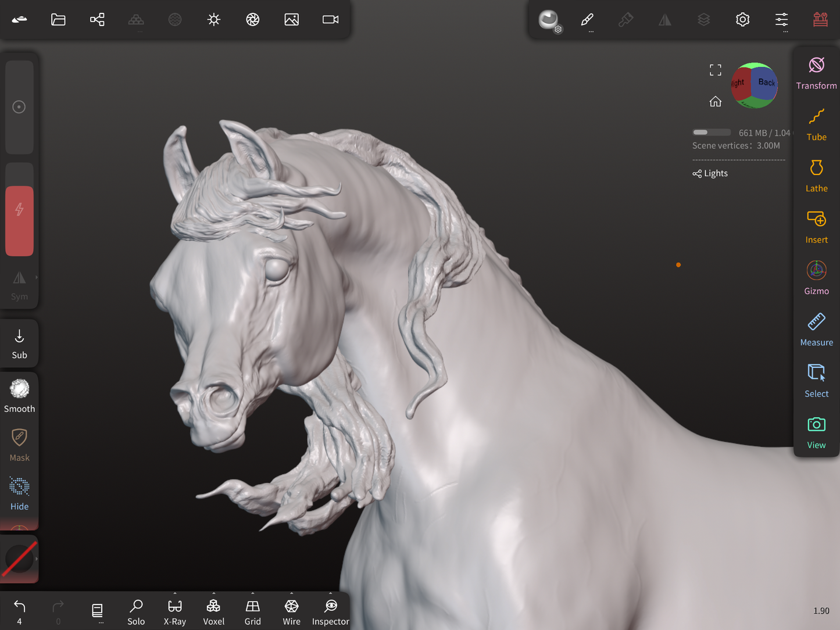Reset camera with the home button
Screen dimensions: 840x630
pos(715,102)
